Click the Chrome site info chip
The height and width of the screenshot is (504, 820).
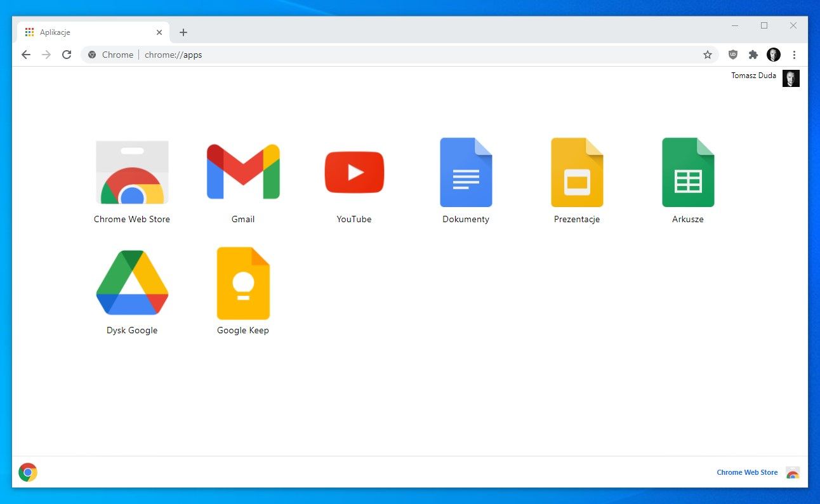tap(111, 55)
